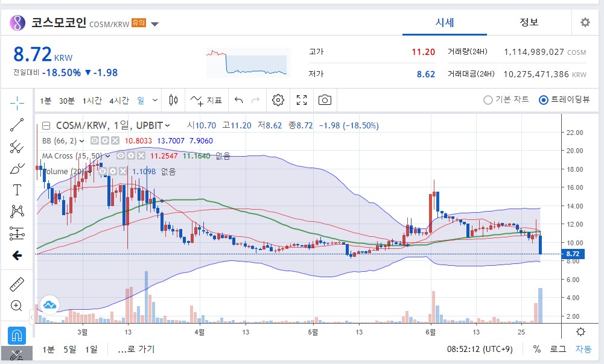Click the back arrow in the left toolbar
The image size is (604, 364).
tap(17, 256)
